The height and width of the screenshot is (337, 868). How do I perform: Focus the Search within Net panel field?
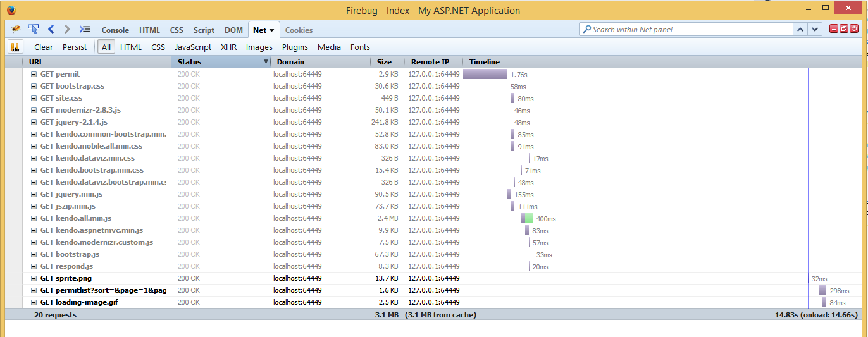coord(686,29)
